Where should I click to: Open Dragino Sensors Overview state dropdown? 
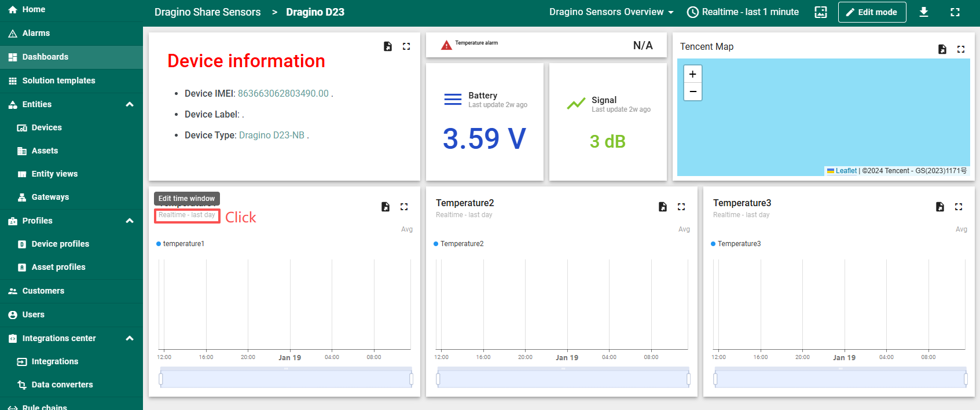pyautogui.click(x=611, y=12)
